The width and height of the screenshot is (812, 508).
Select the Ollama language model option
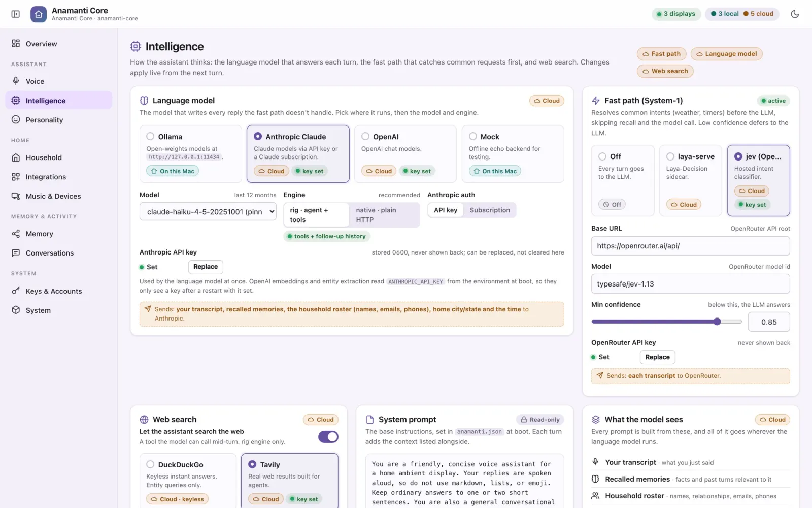[191, 154]
